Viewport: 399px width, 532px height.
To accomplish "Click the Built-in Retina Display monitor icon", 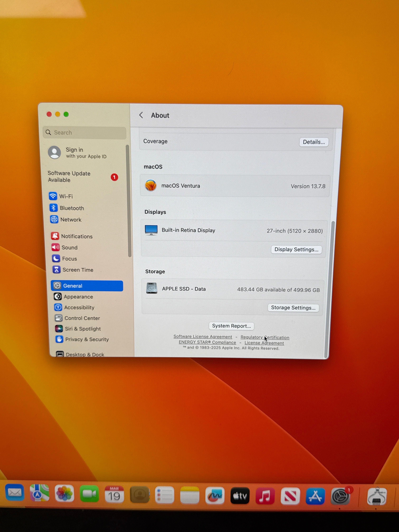I will point(151,230).
